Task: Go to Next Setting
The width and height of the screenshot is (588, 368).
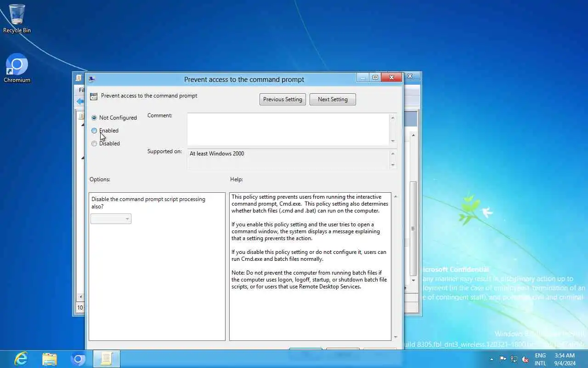Action: (x=333, y=99)
